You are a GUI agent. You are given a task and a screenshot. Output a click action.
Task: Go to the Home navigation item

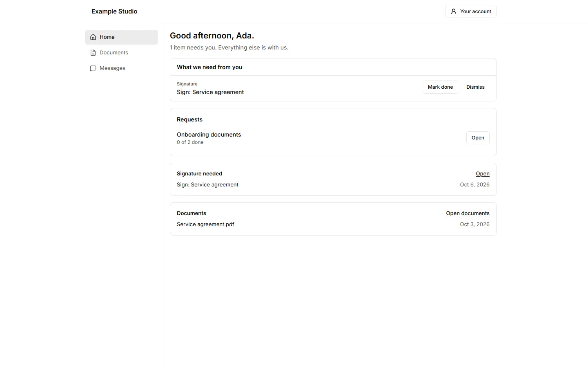[x=121, y=37]
